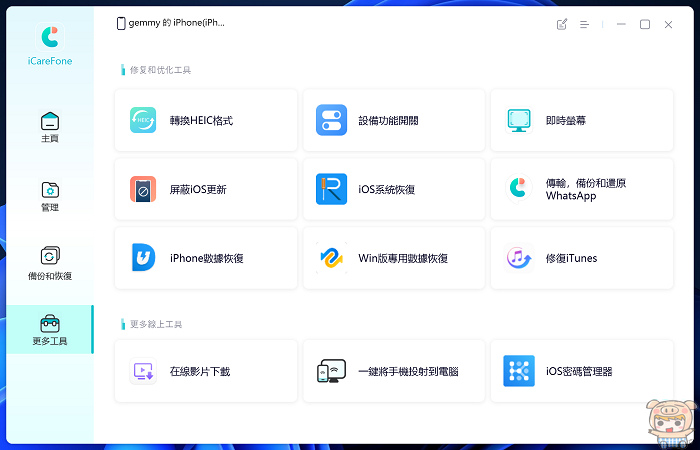Maximize the iCareFone window
Viewport: 700px width, 450px height.
coord(645,24)
